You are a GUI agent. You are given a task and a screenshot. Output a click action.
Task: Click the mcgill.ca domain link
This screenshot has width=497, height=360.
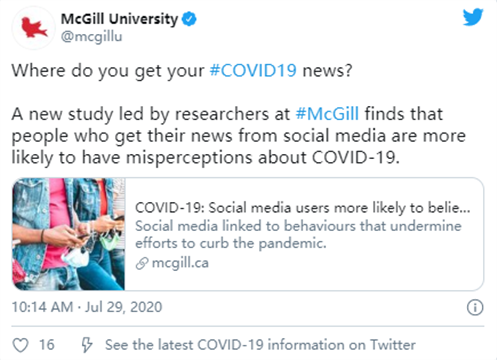point(180,263)
